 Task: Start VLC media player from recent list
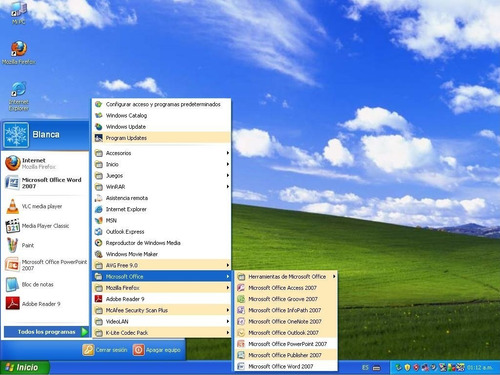[46, 207]
